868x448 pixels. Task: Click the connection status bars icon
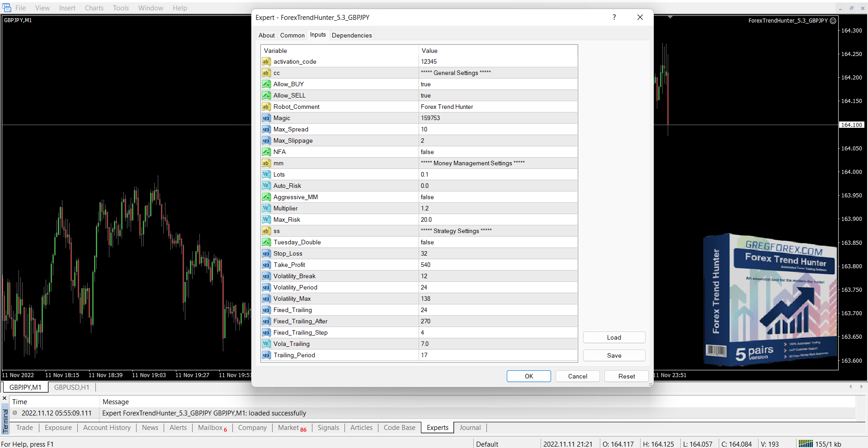(805, 444)
